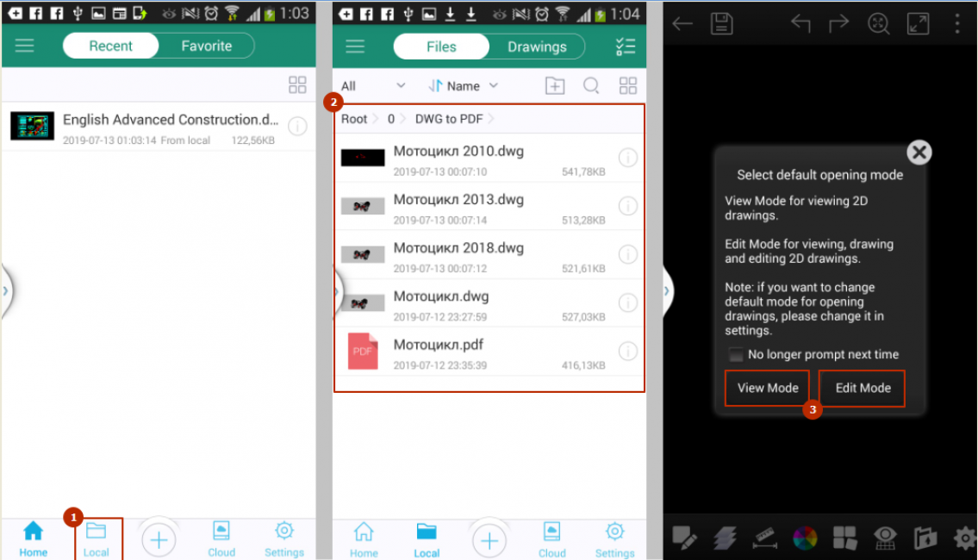Open the multi-select checklist icon
Screen dimensions: 978x560
coord(626,47)
